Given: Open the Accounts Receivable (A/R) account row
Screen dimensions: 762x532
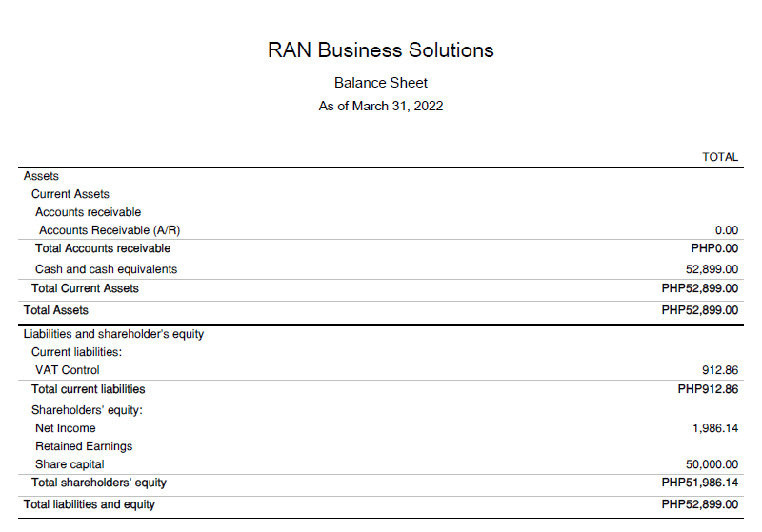Looking at the screenshot, I should click(x=110, y=230).
